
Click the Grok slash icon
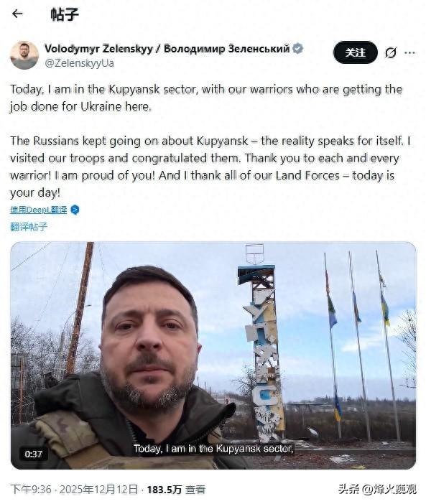point(391,52)
